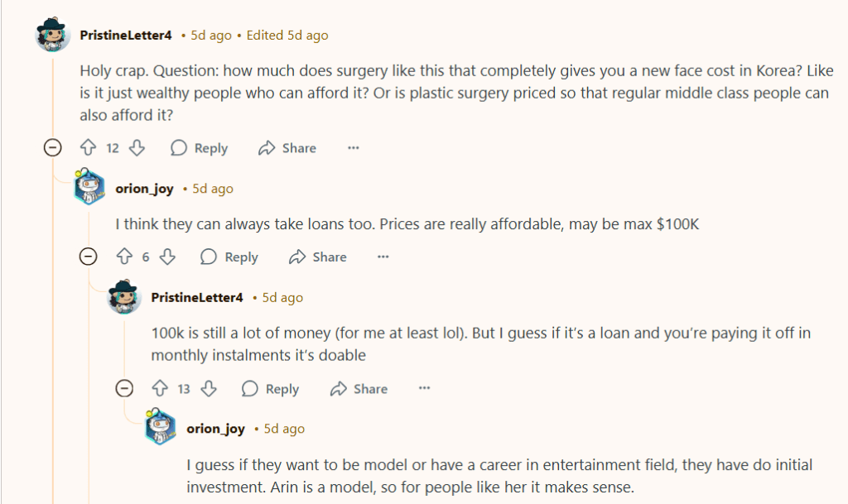Share the top comment about surgery cost

(x=287, y=148)
